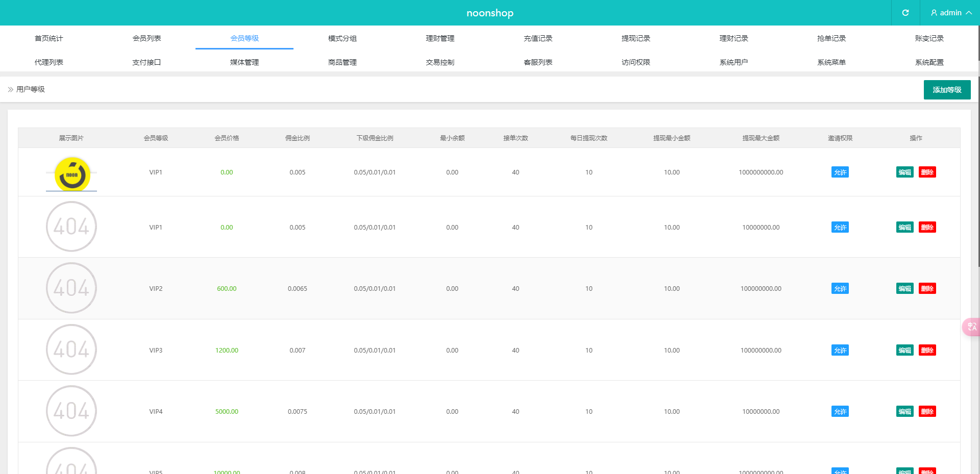Open the 首页统计 menu
This screenshot has width=980, height=474.
[49, 38]
